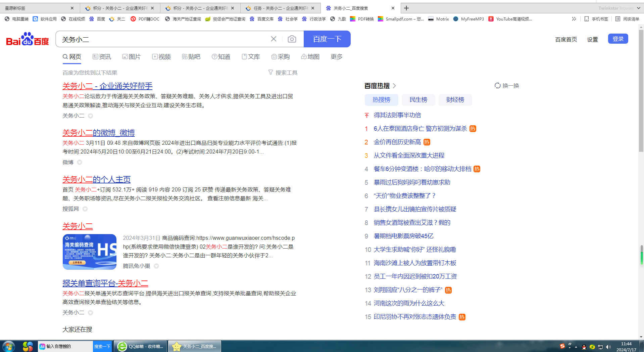The width and height of the screenshot is (644, 352).
Task: Open result 报关单查询平台-关务小二
Action: [x=105, y=283]
